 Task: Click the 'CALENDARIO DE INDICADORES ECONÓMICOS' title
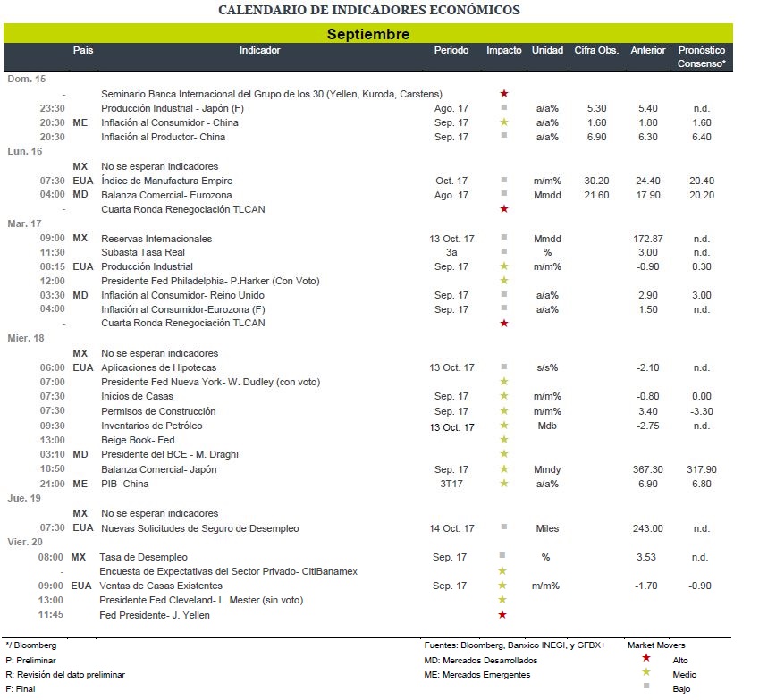coord(369,10)
